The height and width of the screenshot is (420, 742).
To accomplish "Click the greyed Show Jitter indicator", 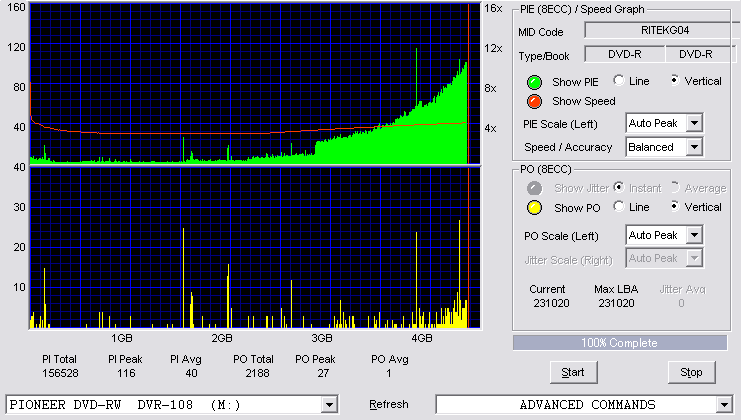I will click(534, 188).
